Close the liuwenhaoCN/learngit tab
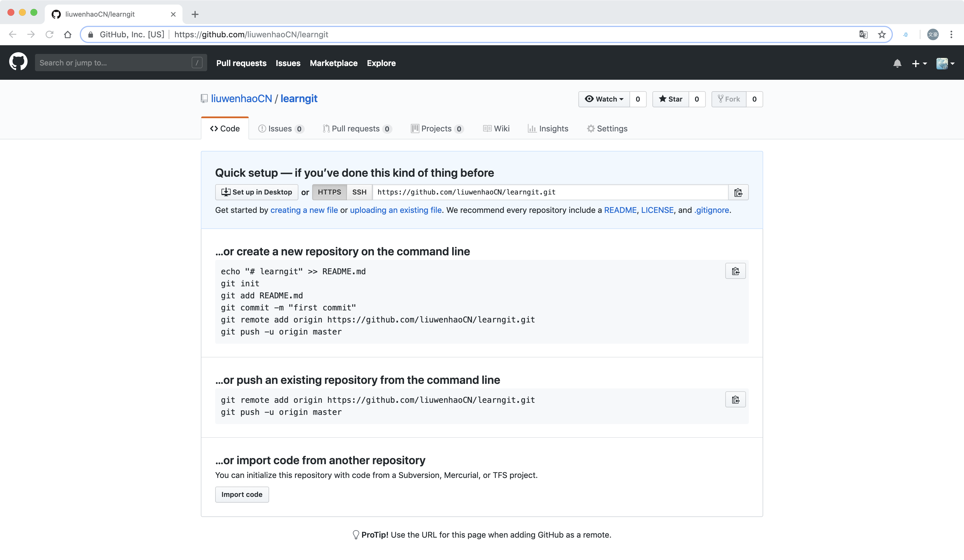 pos(173,14)
